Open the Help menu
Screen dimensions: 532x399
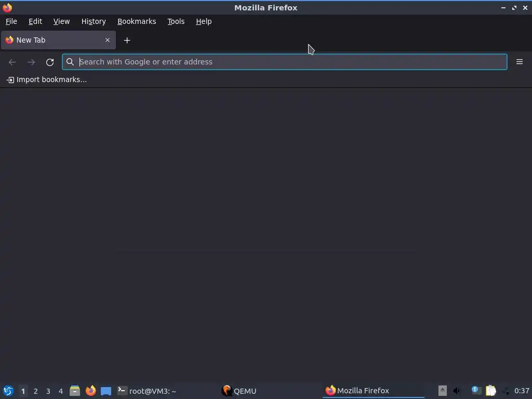coord(204,21)
